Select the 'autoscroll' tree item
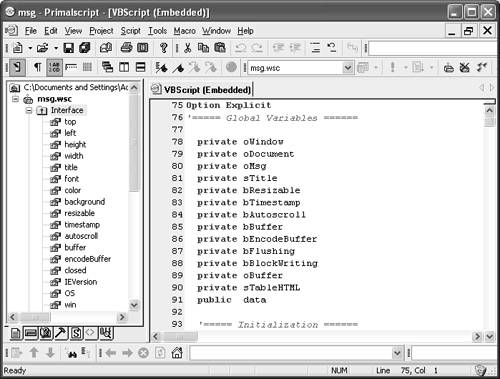This screenshot has width=500, height=379. click(x=81, y=236)
